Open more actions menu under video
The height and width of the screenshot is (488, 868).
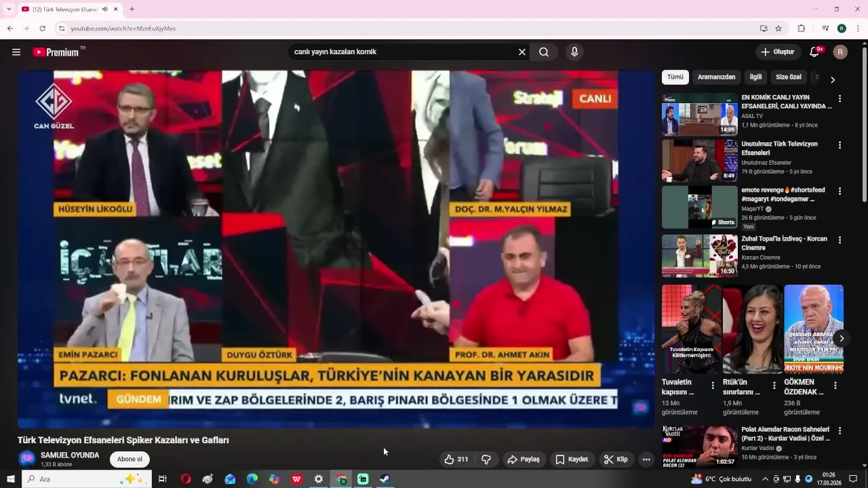click(646, 460)
